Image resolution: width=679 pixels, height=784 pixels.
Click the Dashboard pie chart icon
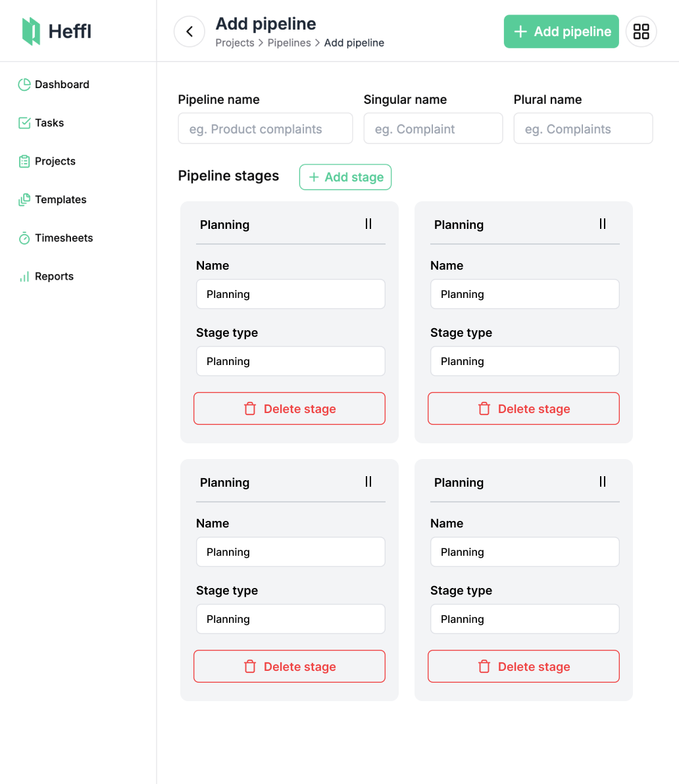coord(24,84)
